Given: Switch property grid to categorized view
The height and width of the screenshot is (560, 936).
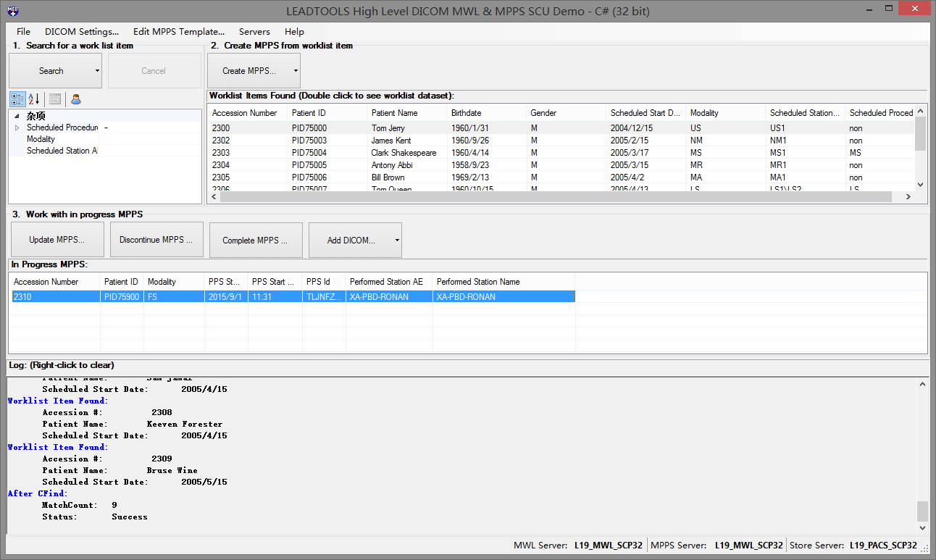Looking at the screenshot, I should click(17, 99).
